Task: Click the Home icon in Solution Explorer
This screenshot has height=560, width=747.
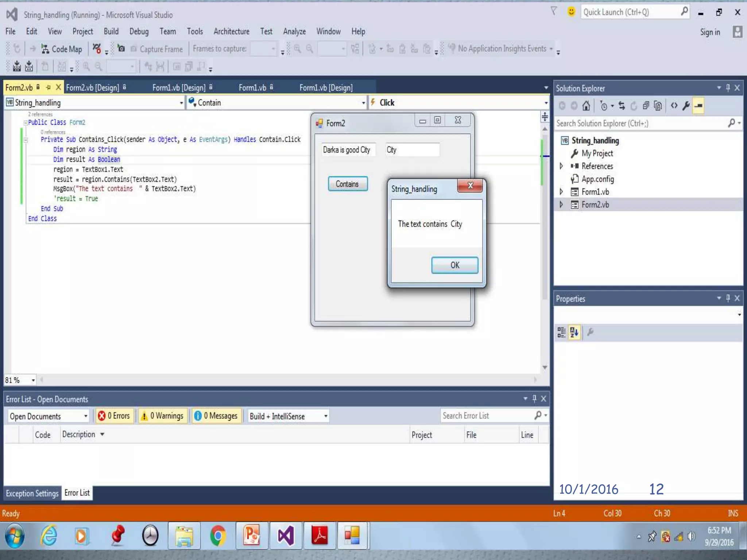Action: click(x=586, y=106)
